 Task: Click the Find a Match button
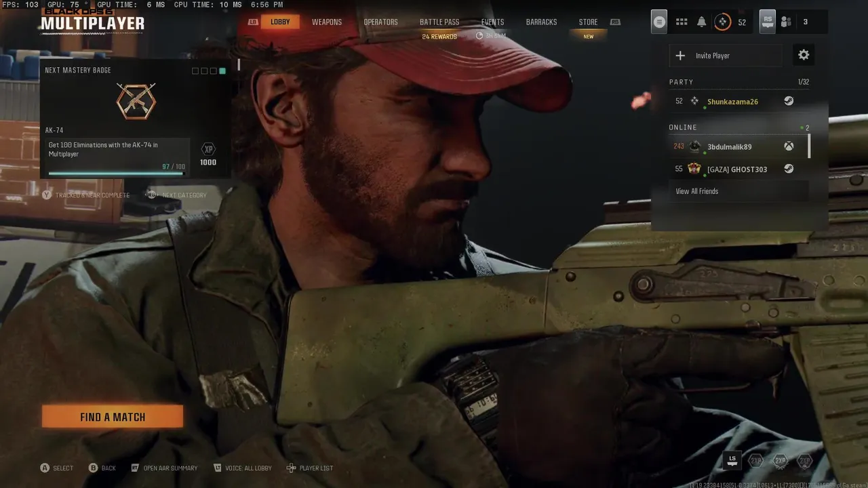(x=113, y=417)
